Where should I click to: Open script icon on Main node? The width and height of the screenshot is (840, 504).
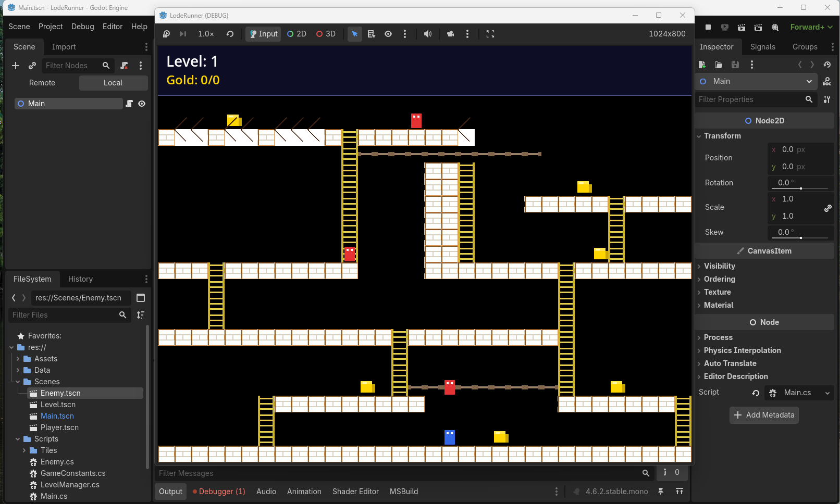pos(129,104)
